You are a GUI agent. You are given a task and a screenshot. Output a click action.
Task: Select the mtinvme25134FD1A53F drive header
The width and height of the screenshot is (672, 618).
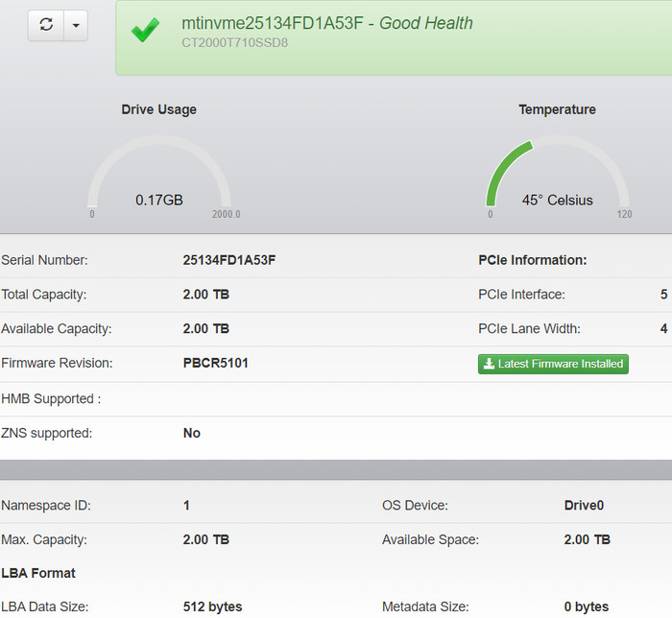(x=327, y=23)
